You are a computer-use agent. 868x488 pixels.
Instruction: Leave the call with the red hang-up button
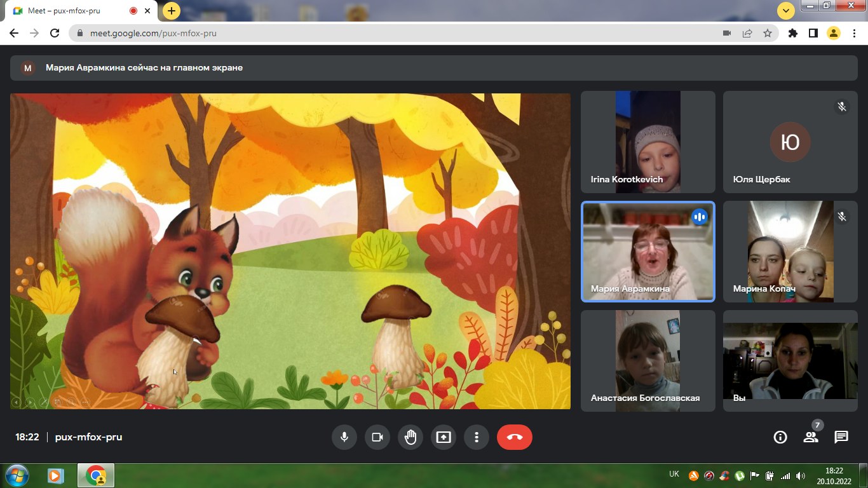tap(514, 437)
